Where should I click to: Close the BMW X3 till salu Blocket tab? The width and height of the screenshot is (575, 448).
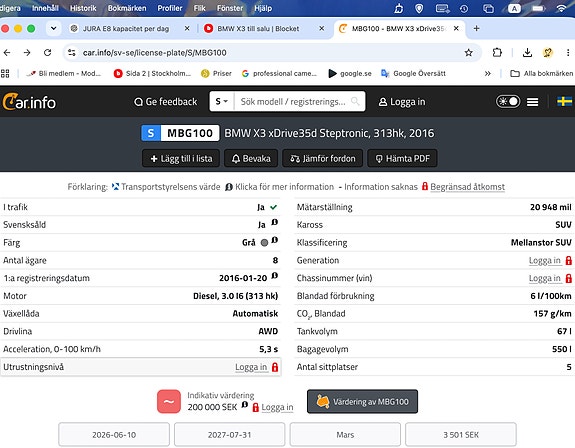tap(322, 28)
